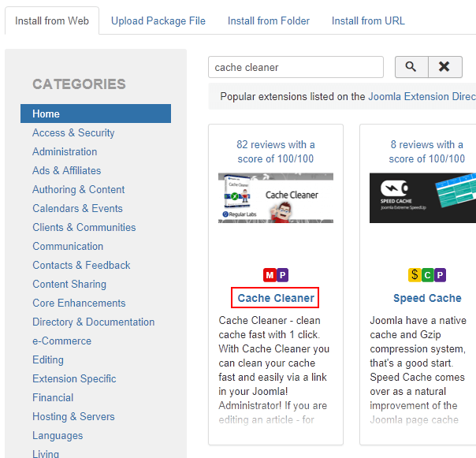This screenshot has width=476, height=458.
Task: Select the Content Sharing category
Action: coord(69,284)
